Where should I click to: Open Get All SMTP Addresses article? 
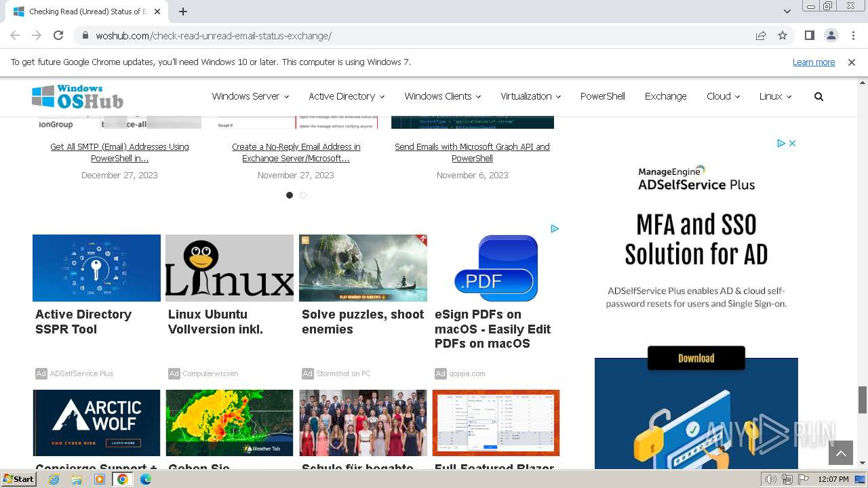[119, 152]
